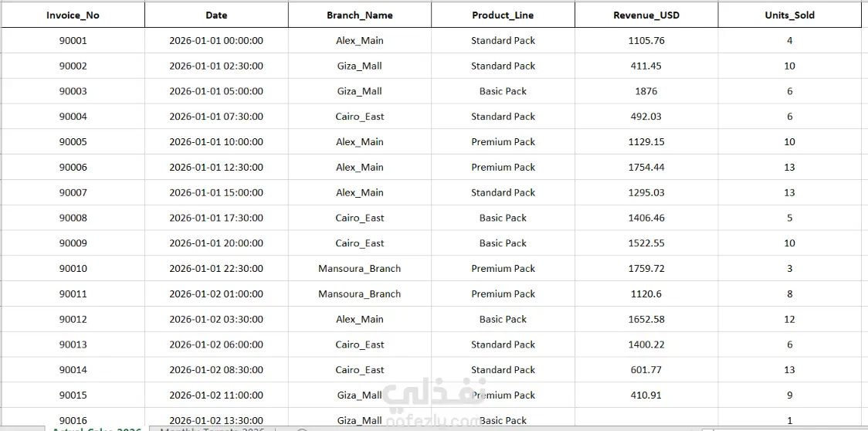This screenshot has height=431, width=868.
Task: Click the Revenue_USD header cell
Action: tap(646, 15)
